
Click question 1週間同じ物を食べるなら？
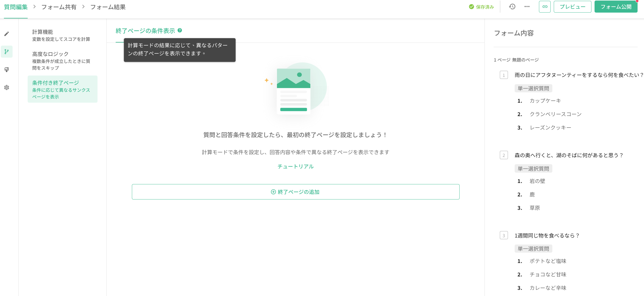(x=547, y=236)
